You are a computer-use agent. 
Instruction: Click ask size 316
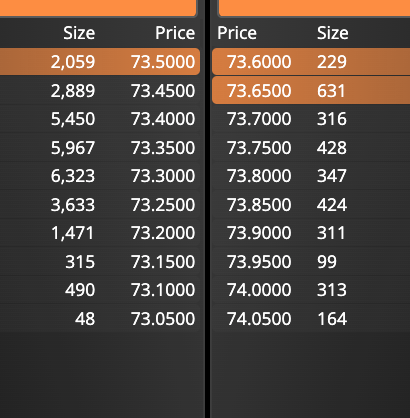tap(332, 119)
